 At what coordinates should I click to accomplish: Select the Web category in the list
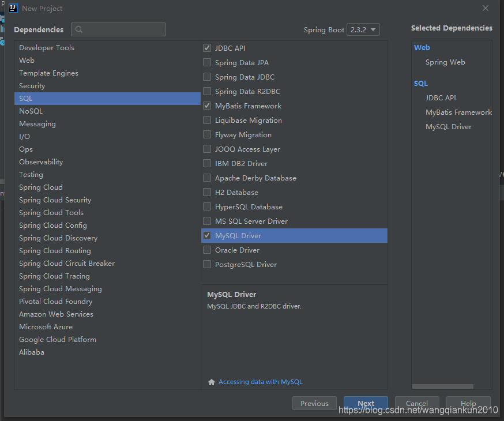coord(107,60)
